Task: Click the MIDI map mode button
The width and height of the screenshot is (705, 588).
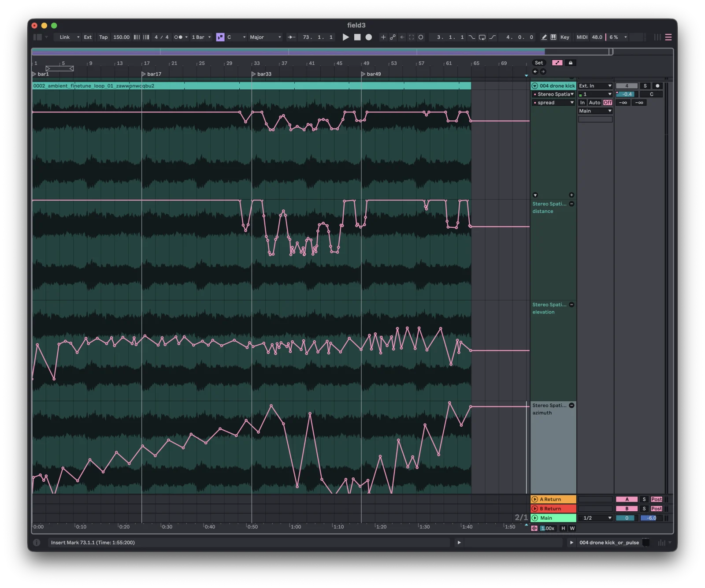Action: pyautogui.click(x=582, y=37)
